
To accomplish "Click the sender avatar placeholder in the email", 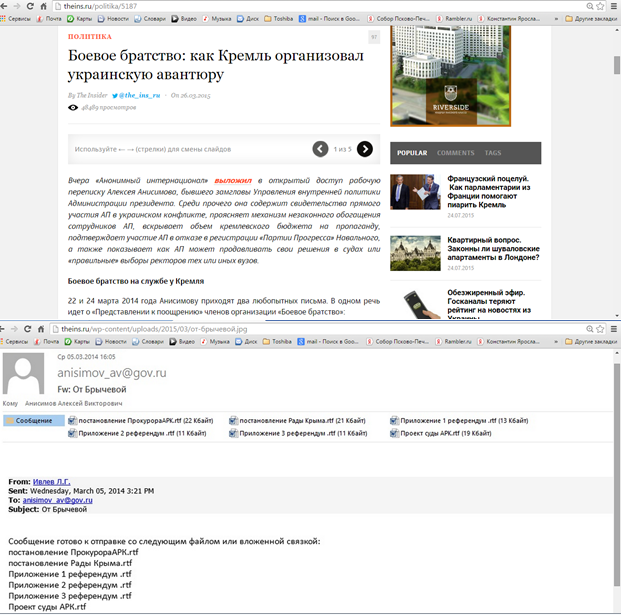I will (23, 373).
